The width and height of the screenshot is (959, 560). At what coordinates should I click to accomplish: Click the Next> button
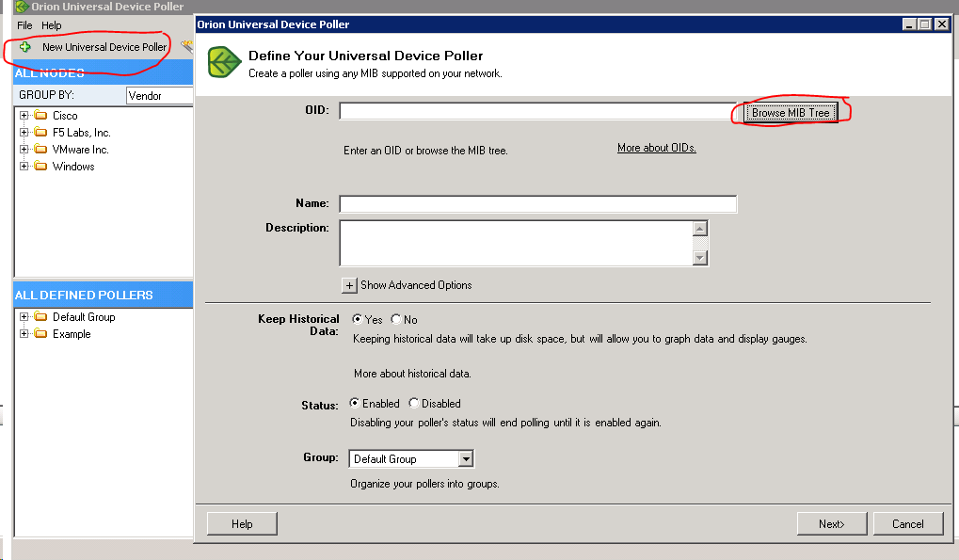(832, 524)
